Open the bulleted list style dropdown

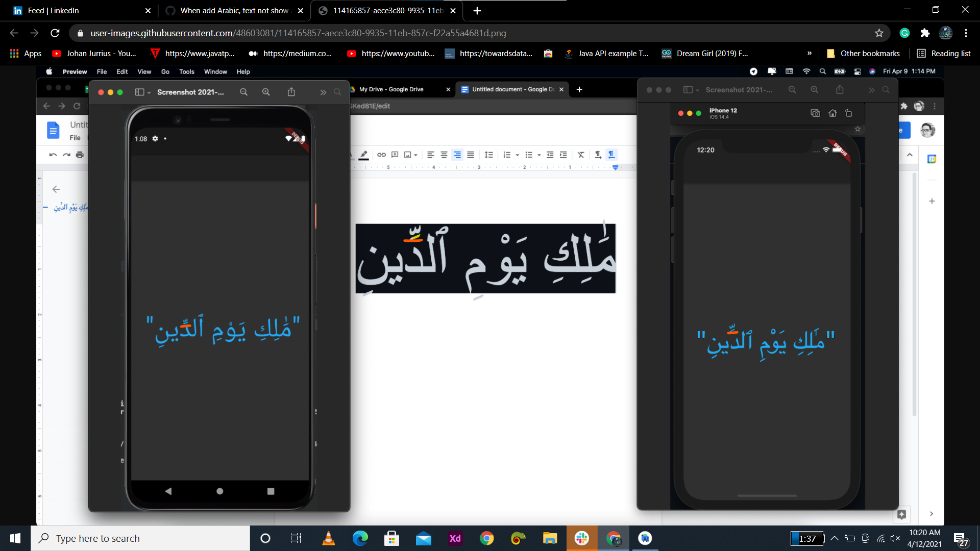point(540,155)
